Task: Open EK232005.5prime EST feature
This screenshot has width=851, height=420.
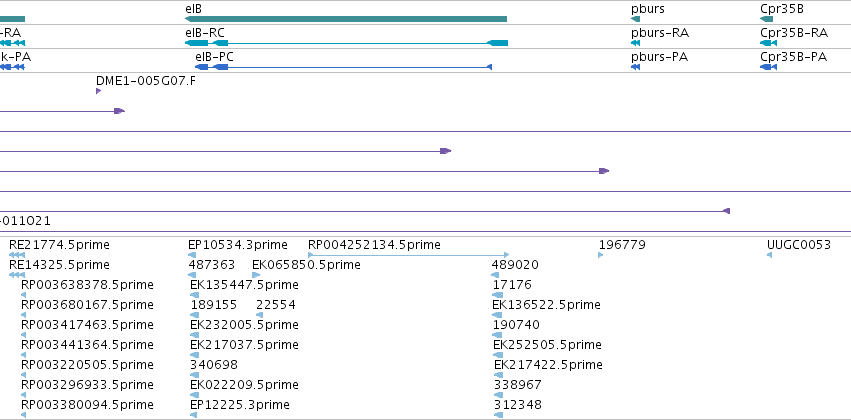Action: [x=193, y=335]
